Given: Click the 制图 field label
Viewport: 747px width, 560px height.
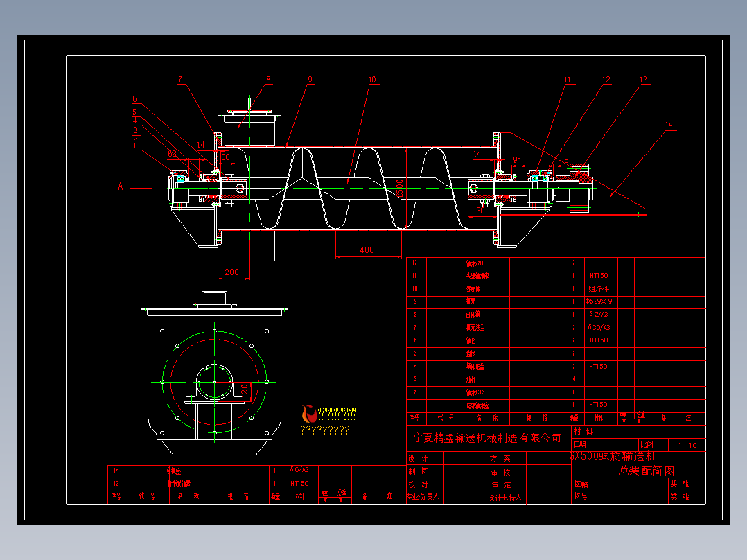Looking at the screenshot, I should tap(419, 471).
